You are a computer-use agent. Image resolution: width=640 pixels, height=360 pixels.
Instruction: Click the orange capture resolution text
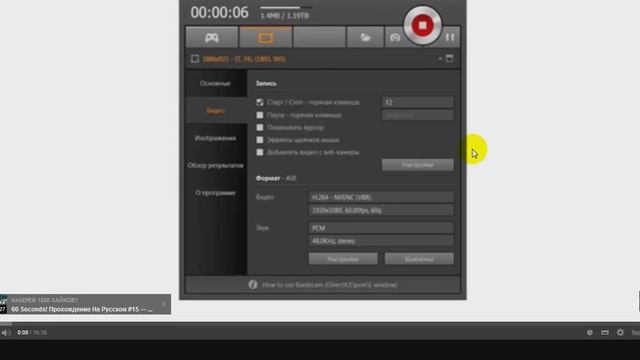coord(244,59)
